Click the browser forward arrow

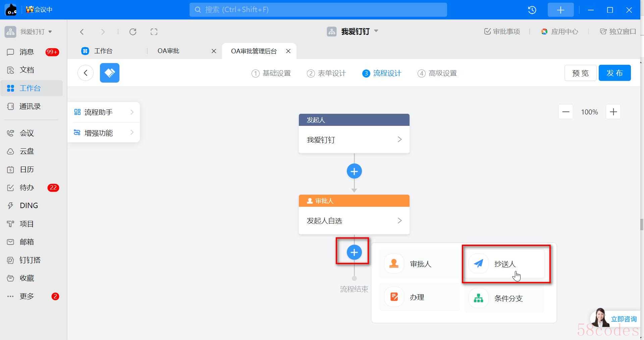[x=103, y=32]
